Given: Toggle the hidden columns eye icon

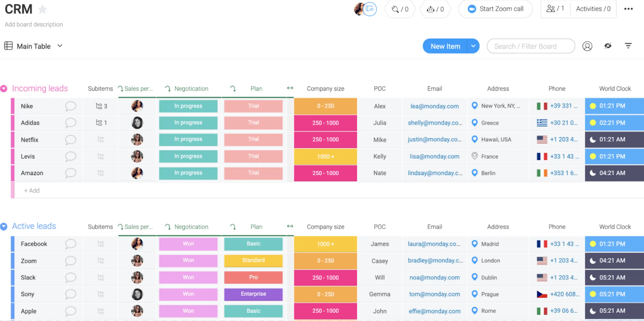Looking at the screenshot, I should click(x=608, y=46).
